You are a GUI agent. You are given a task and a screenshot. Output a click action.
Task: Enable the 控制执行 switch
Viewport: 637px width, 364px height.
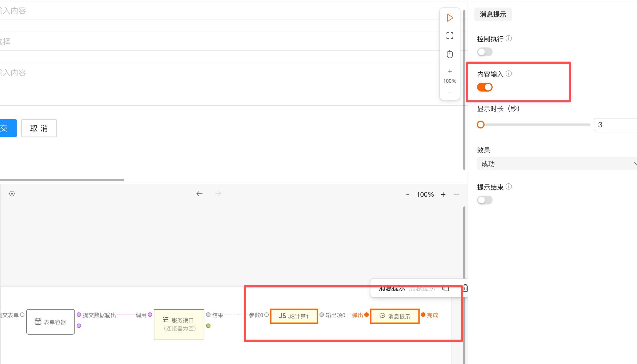[485, 52]
